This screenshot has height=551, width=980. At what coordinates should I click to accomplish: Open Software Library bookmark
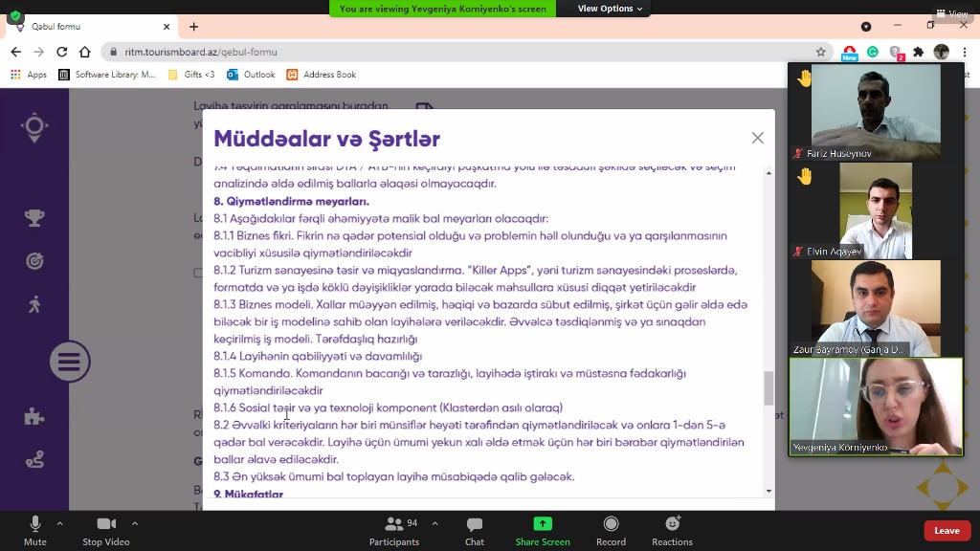[107, 75]
